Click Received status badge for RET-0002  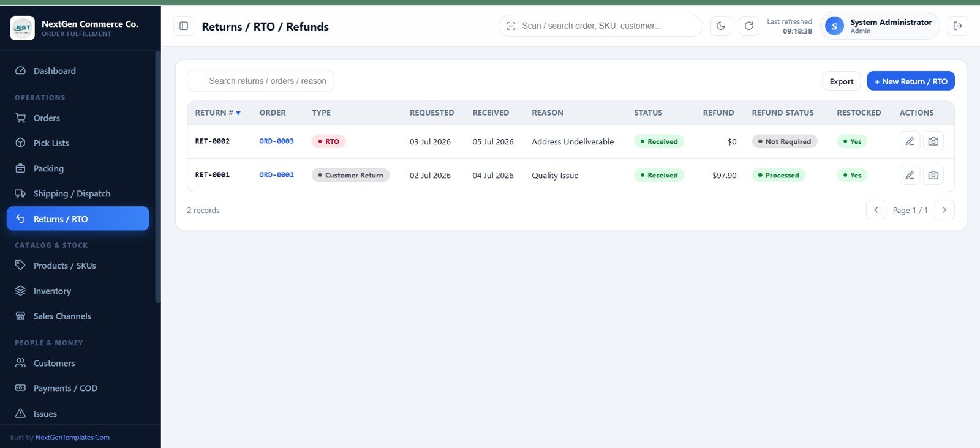point(658,141)
